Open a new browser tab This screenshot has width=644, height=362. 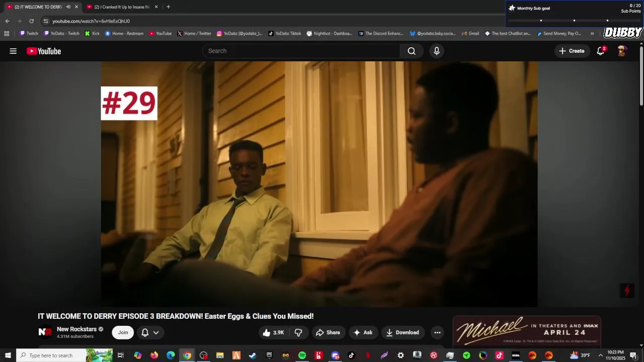click(x=168, y=7)
